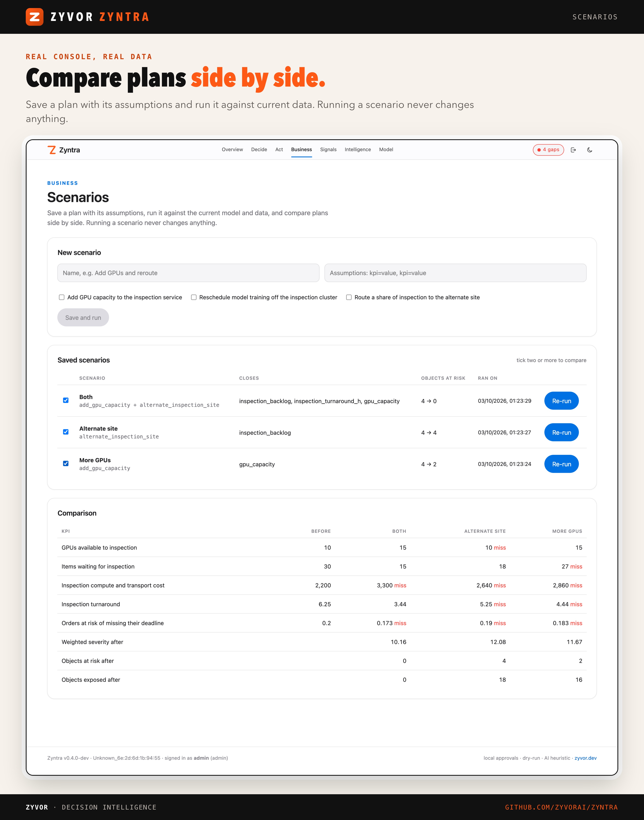
Task: Open the zyvor.dev footer link
Action: (x=585, y=758)
